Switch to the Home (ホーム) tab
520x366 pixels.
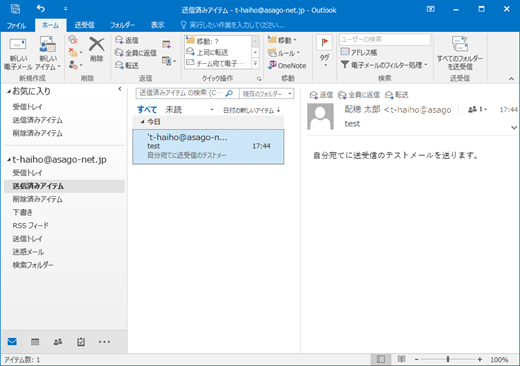pyautogui.click(x=50, y=25)
